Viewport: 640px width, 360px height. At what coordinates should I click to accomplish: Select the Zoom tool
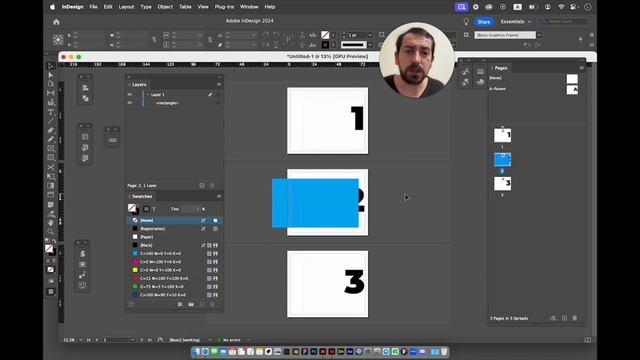(51, 232)
